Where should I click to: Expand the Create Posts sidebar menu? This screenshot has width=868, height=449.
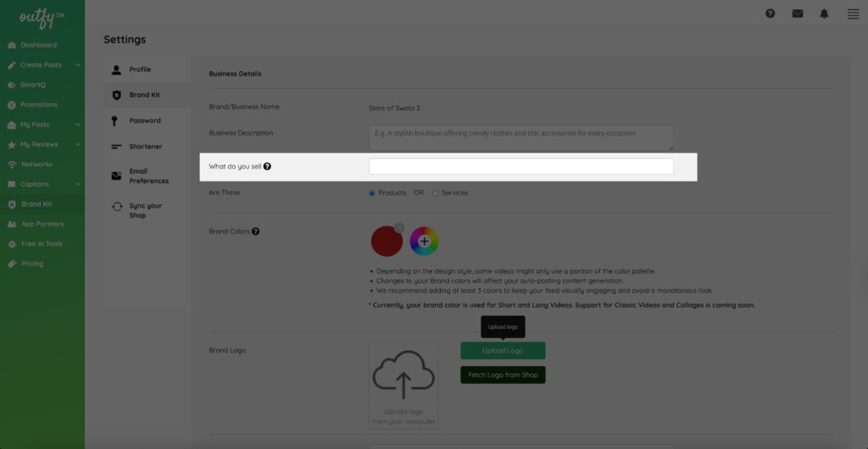click(x=78, y=65)
